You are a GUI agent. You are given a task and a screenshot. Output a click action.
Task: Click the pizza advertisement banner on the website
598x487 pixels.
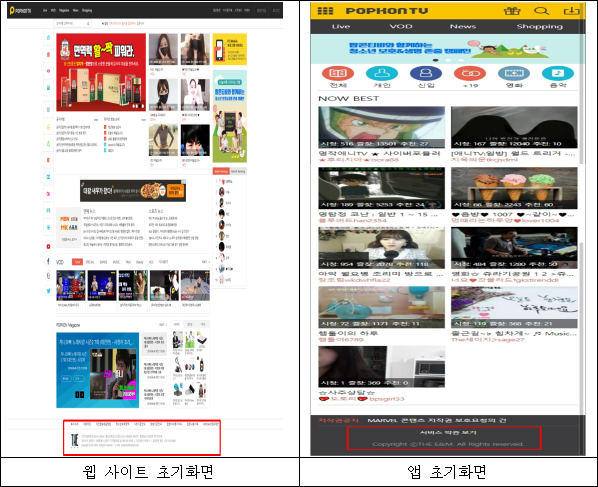click(133, 190)
